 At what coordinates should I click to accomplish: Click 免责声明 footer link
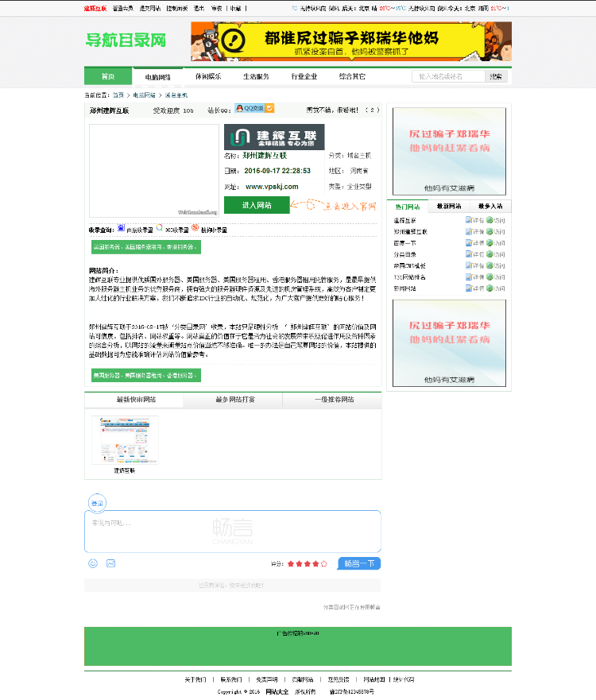point(266,679)
